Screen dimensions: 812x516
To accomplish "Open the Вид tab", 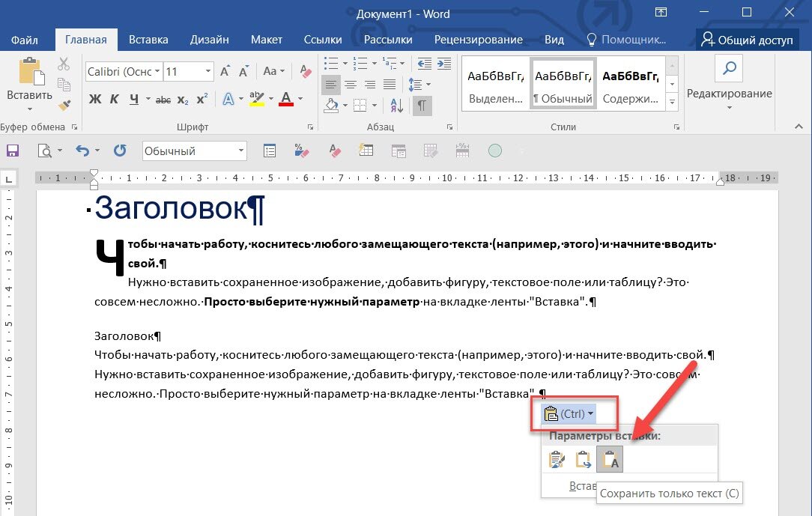I will [x=554, y=40].
